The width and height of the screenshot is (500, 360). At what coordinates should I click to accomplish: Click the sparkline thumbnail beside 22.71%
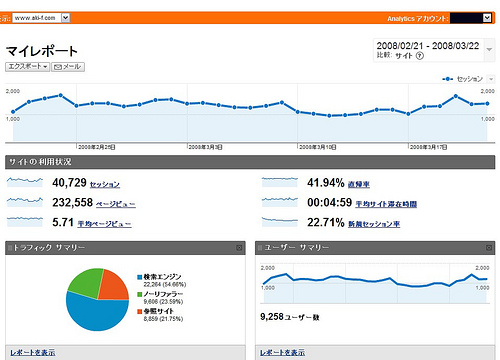point(280,221)
